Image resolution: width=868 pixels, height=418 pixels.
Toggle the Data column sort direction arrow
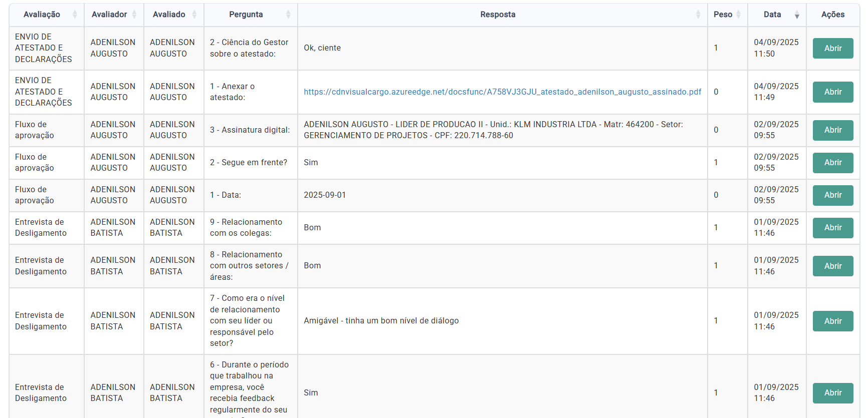click(797, 15)
